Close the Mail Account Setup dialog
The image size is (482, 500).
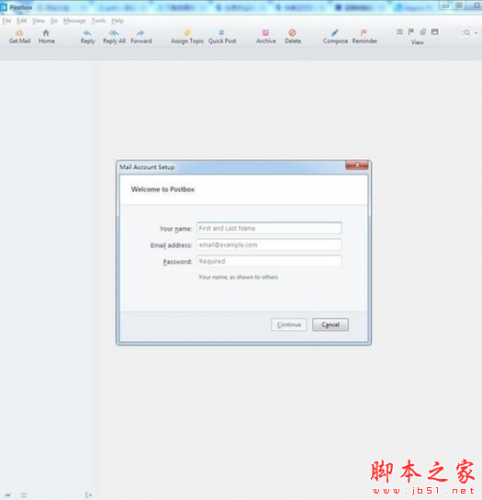(357, 165)
